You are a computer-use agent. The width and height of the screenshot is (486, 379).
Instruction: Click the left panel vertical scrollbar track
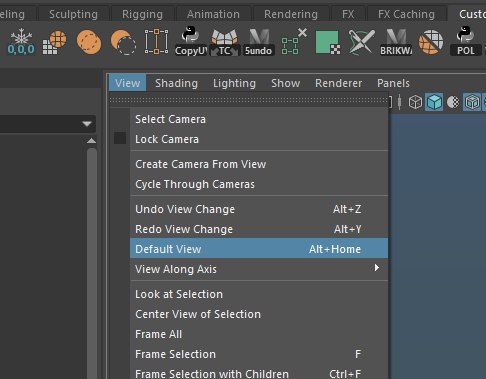point(92,263)
